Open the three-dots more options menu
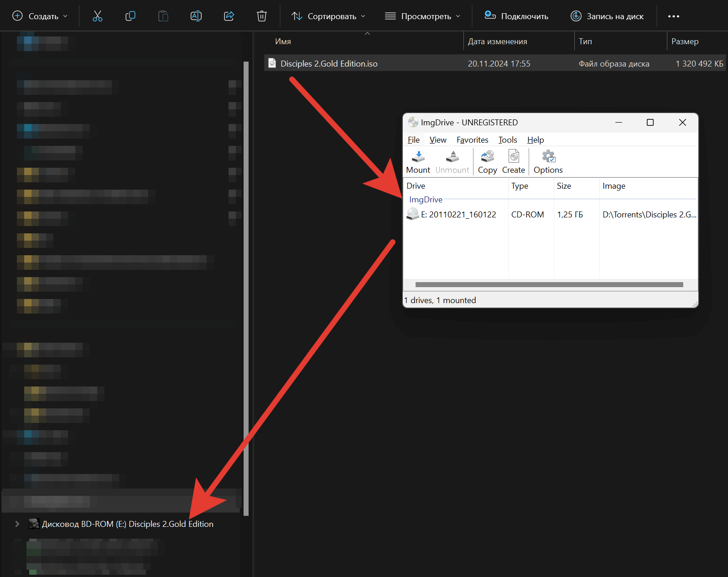Screen dimensions: 728x577 coord(674,16)
